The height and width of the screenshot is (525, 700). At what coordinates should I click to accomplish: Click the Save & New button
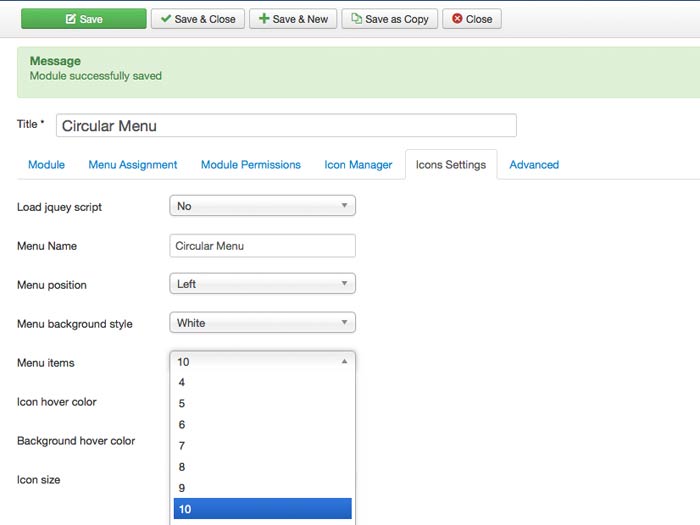(x=293, y=19)
